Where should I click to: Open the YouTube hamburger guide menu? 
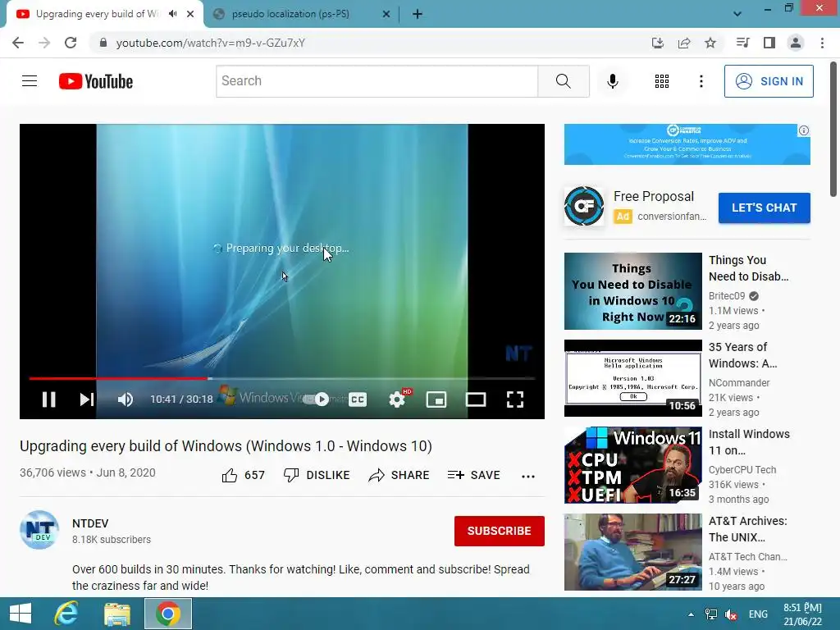point(30,81)
